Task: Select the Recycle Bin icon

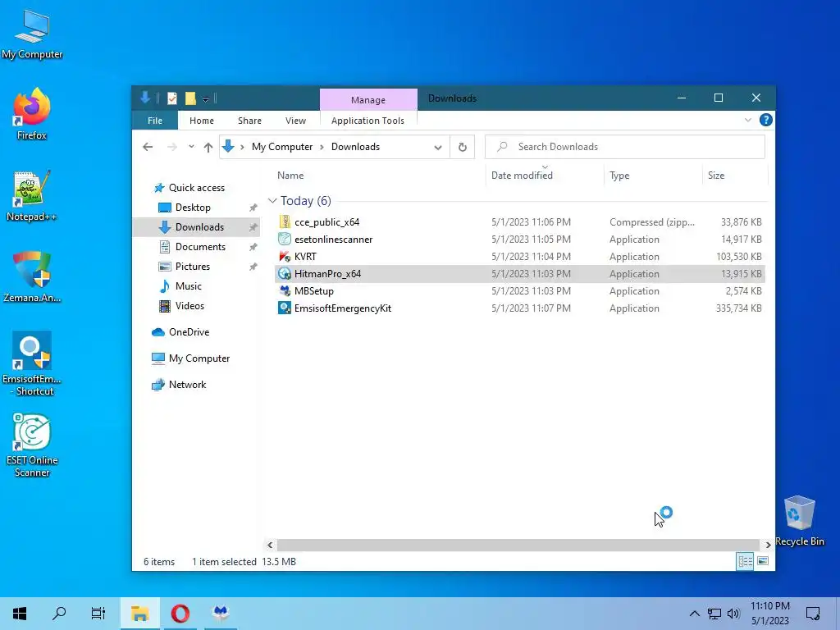Action: (x=799, y=521)
